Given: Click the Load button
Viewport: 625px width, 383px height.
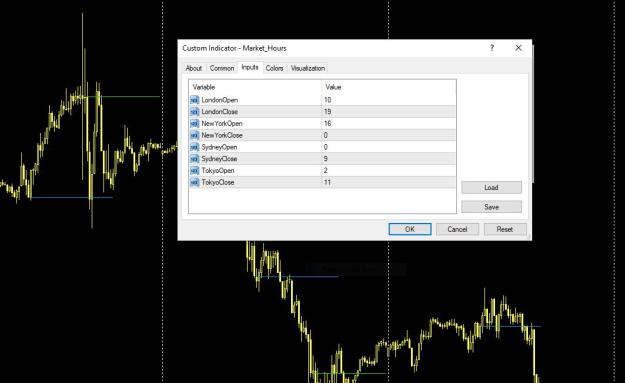Looking at the screenshot, I should (x=491, y=187).
